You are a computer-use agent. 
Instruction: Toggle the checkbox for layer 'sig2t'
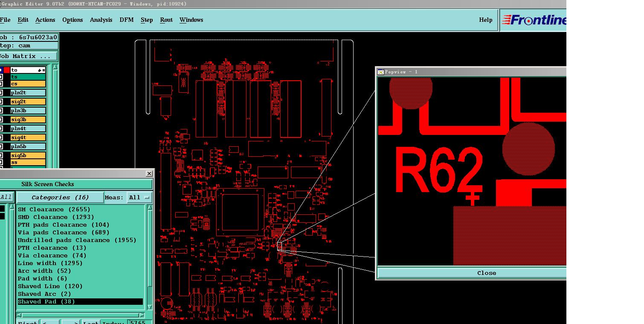pyautogui.click(x=1, y=102)
